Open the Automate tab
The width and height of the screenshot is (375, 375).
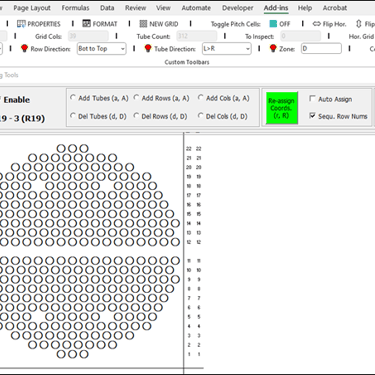[x=196, y=8]
